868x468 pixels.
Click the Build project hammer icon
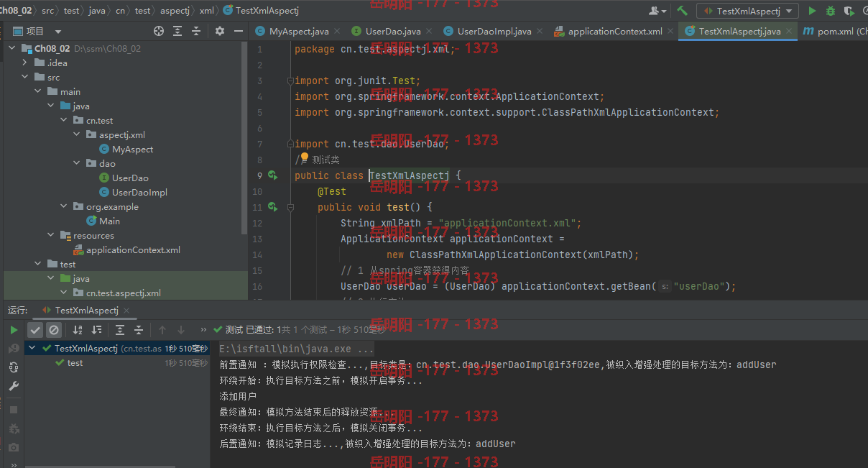pyautogui.click(x=682, y=11)
